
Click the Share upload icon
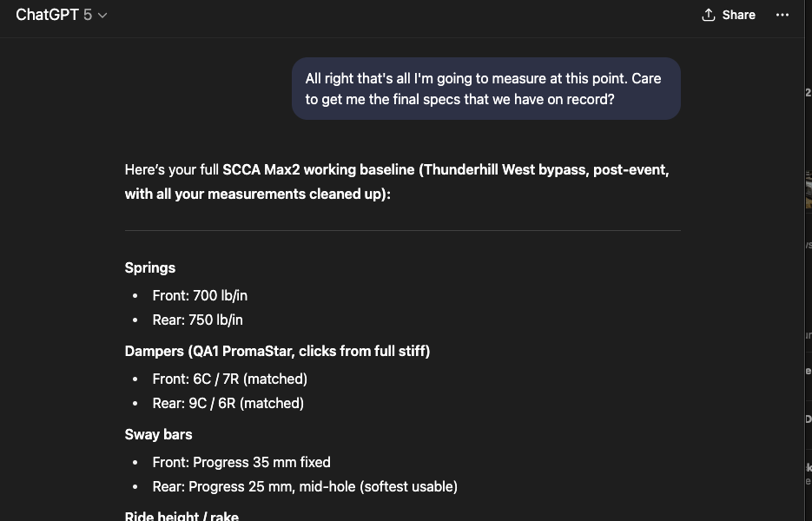click(707, 15)
